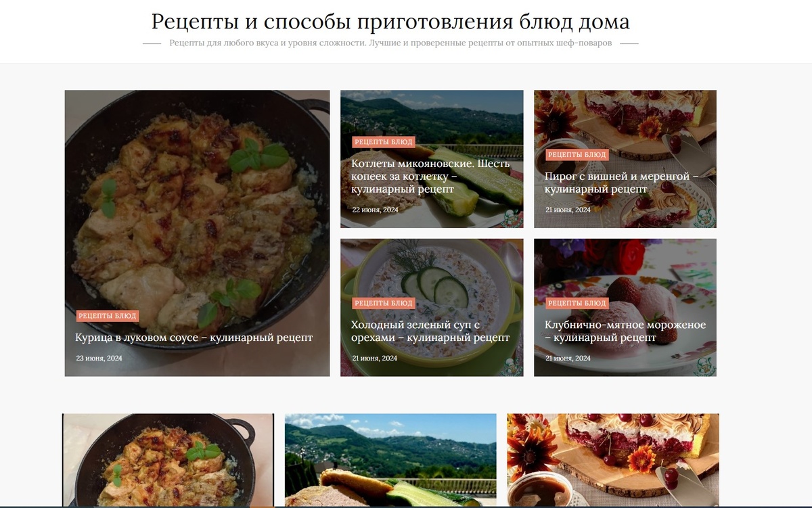The image size is (812, 508).
Task: Open 'Пирог с вишней и меренгой' recipe title
Action: 621,183
